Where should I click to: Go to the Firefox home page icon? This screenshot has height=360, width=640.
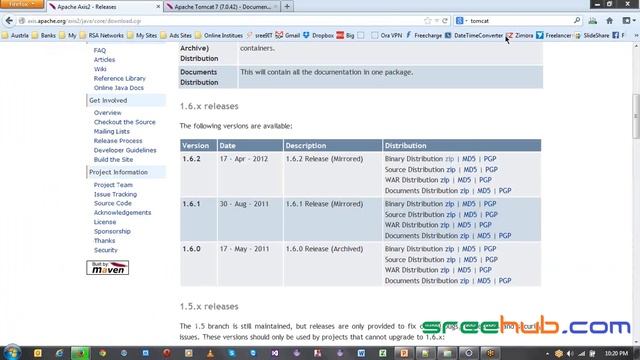pyautogui.click(x=609, y=20)
